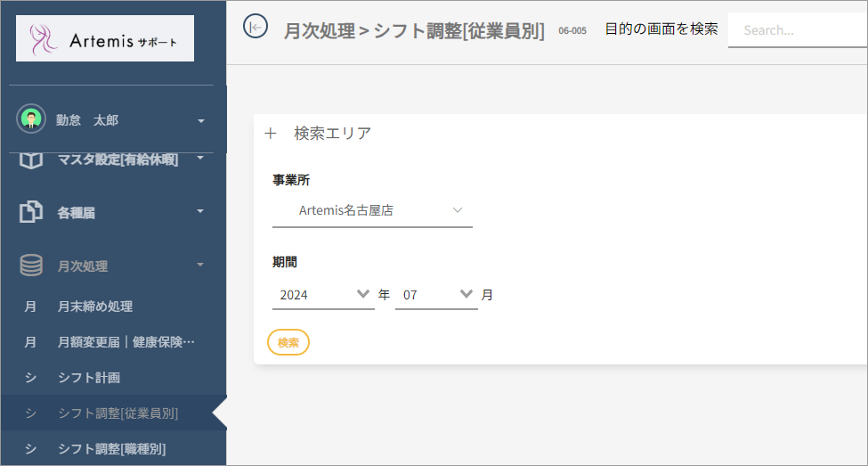Click the database icon beside 月次処理
Viewport: 868px width, 466px height.
point(31,266)
